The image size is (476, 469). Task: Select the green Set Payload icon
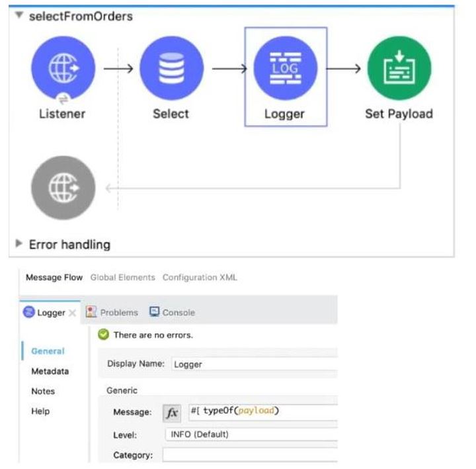click(399, 68)
